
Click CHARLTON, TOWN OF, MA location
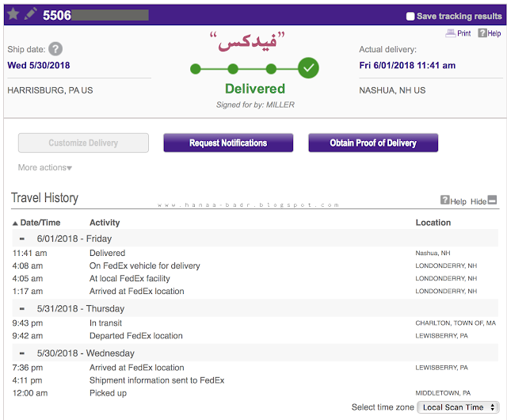[x=456, y=323]
